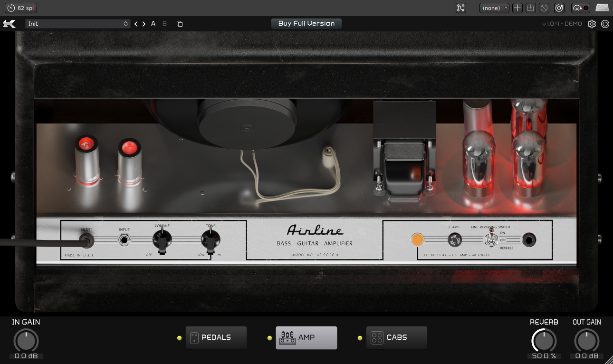Click the power bypass icon
The width and height of the screenshot is (613, 364).
[x=605, y=24]
